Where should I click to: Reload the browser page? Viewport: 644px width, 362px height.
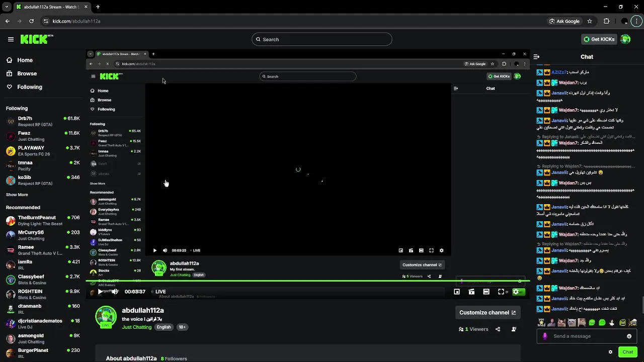coord(31,21)
